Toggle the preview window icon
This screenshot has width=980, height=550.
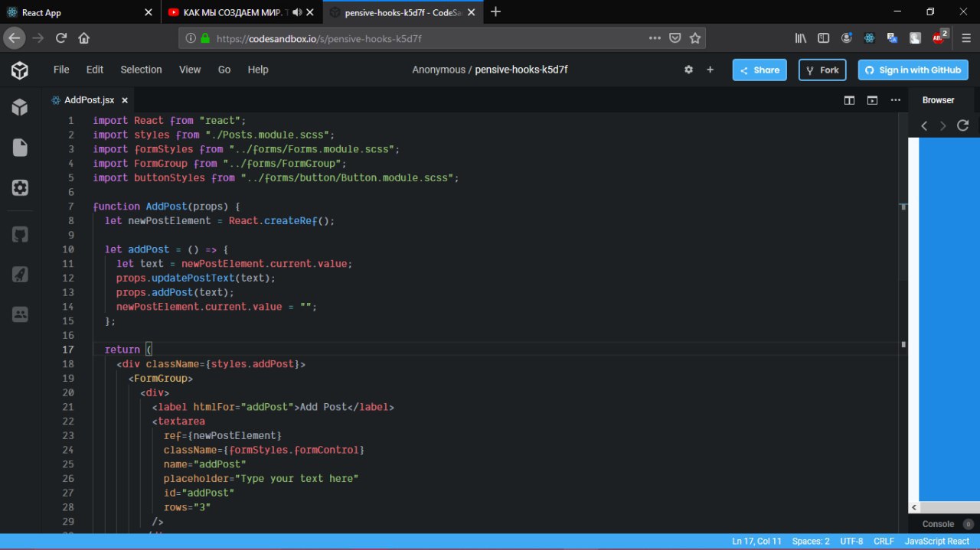(872, 100)
